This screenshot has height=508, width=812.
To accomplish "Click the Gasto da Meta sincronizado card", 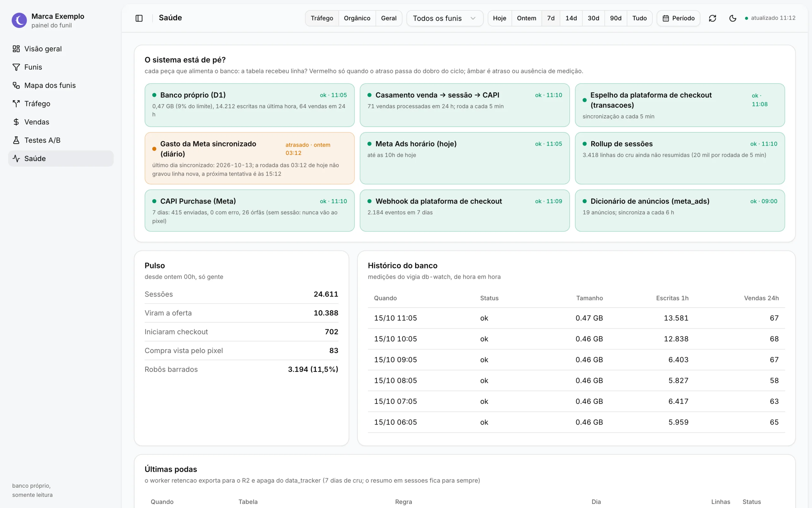I will 249,158.
